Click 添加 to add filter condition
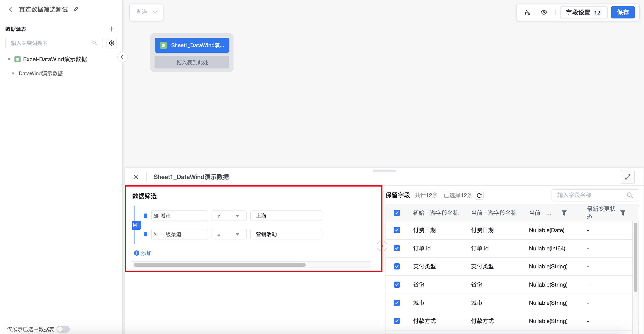 143,253
